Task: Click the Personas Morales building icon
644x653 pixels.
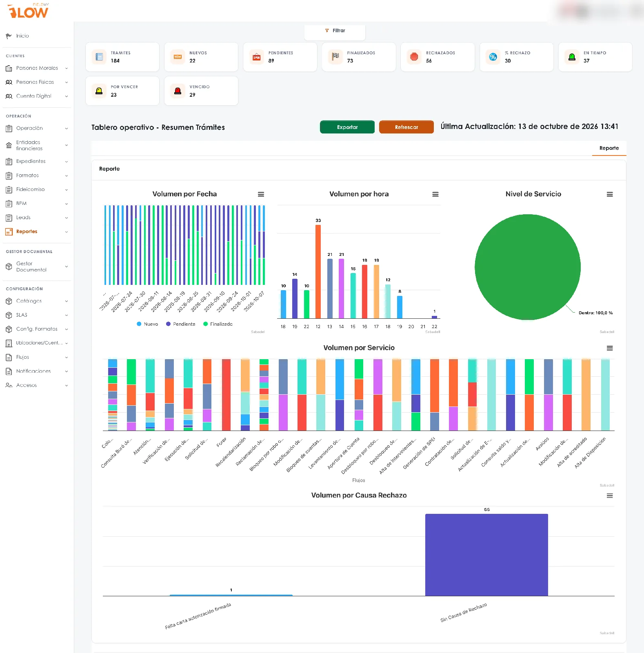Action: (x=9, y=68)
